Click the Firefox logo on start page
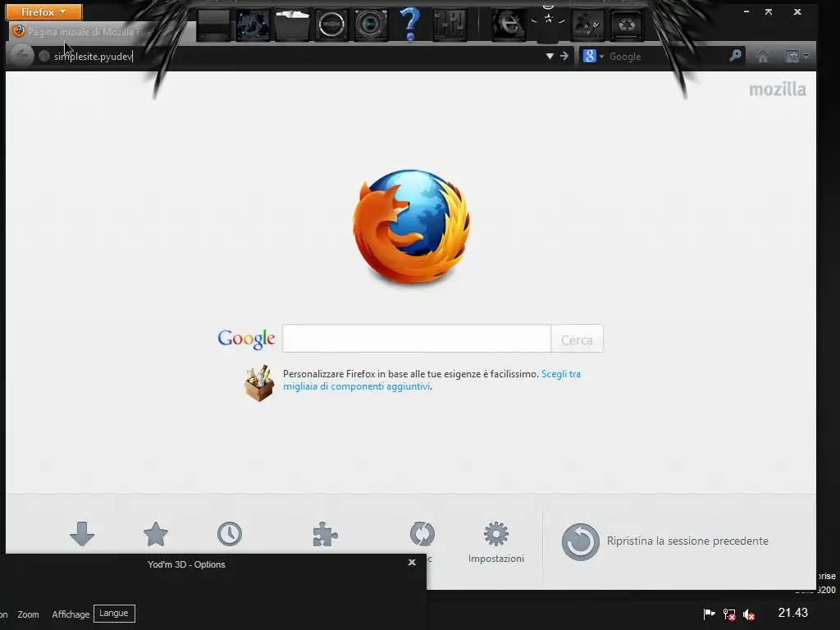840x630 pixels. [412, 226]
